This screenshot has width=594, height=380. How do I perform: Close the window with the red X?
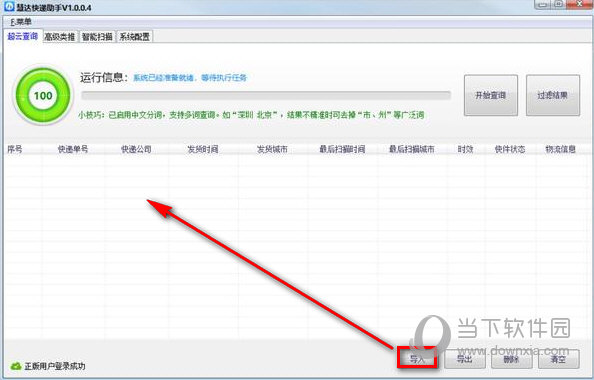tap(580, 4)
